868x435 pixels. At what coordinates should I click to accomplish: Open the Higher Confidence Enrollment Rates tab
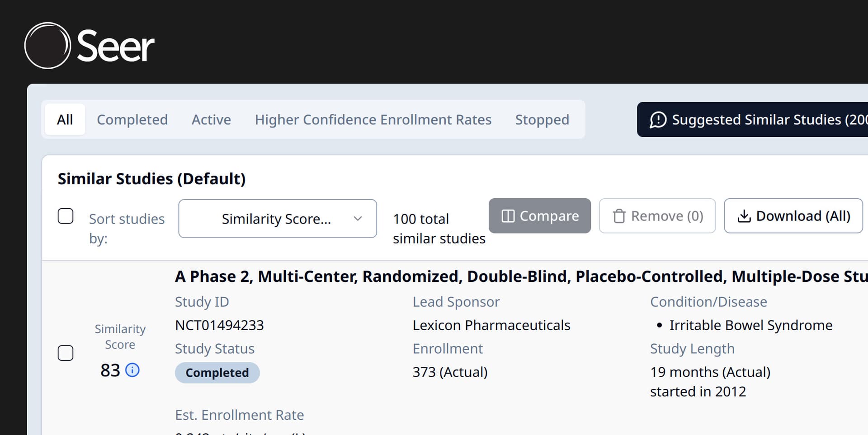point(373,119)
